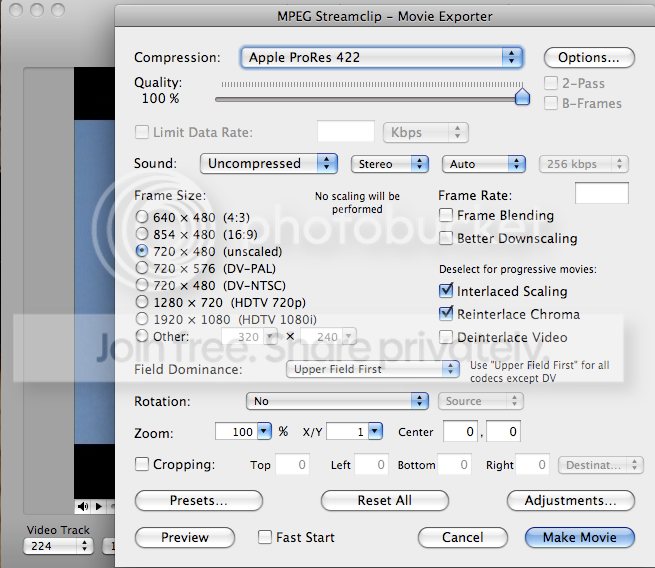This screenshot has height=568, width=655.
Task: Click the Frame Rate input field
Action: (x=602, y=193)
